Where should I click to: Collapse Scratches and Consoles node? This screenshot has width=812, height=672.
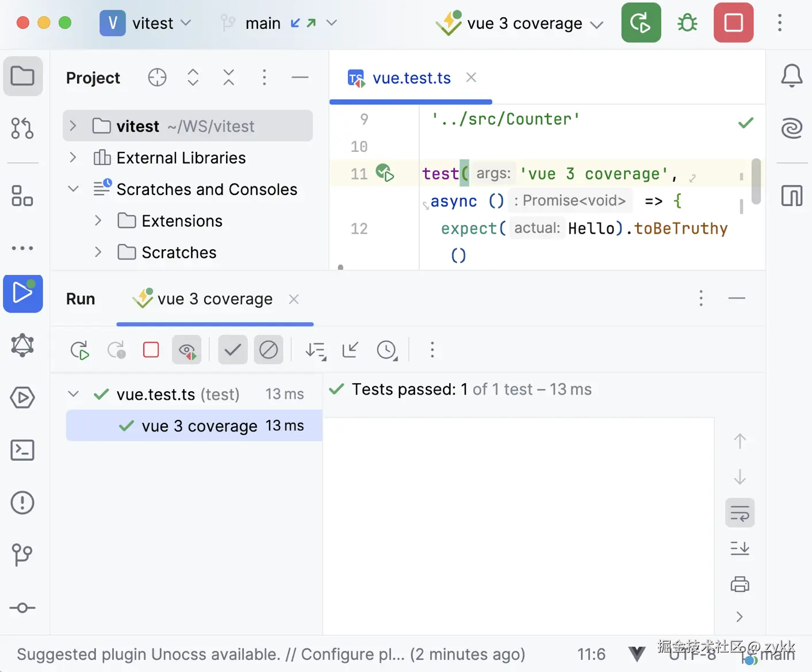pos(73,189)
